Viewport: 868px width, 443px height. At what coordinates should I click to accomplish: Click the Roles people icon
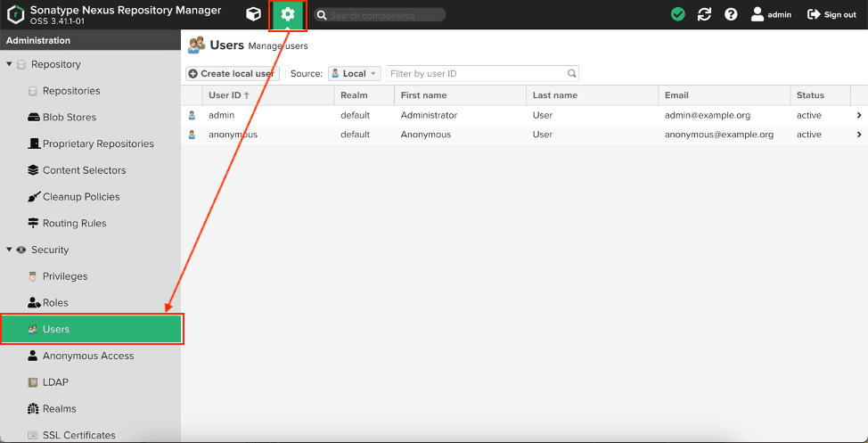33,303
